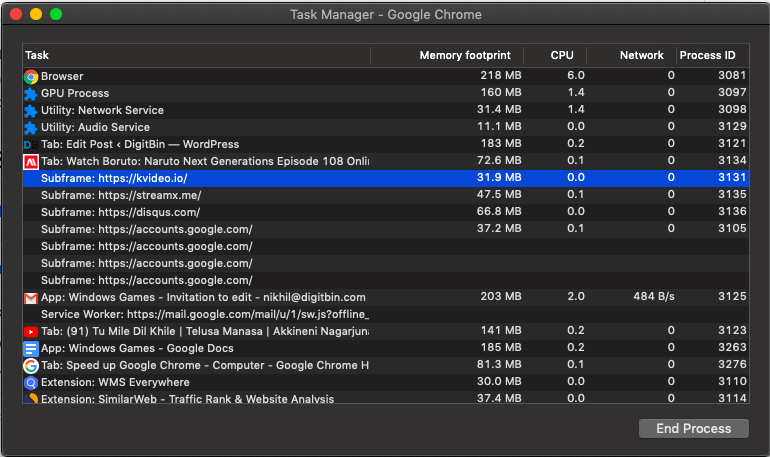Viewport: 770px width, 457px height.
Task: Sort by Network column header
Action: click(641, 55)
